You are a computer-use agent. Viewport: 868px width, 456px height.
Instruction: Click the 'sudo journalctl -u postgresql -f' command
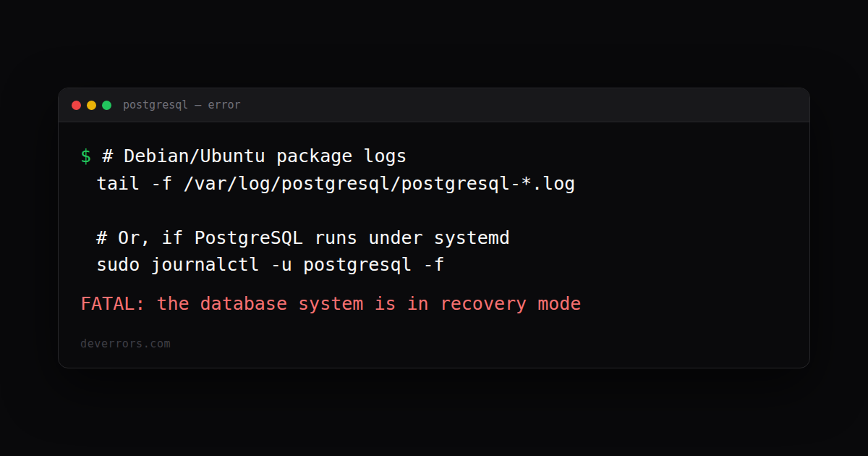(271, 265)
